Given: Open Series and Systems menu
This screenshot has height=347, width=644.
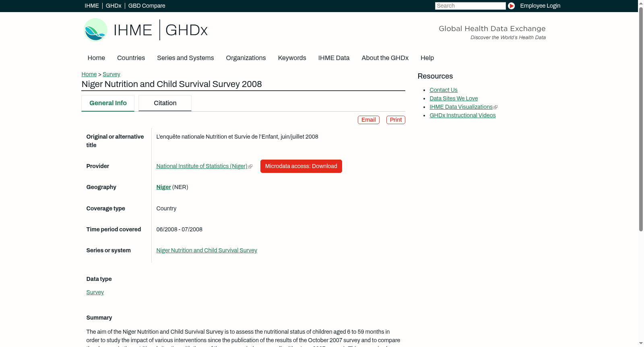Looking at the screenshot, I should click(186, 58).
